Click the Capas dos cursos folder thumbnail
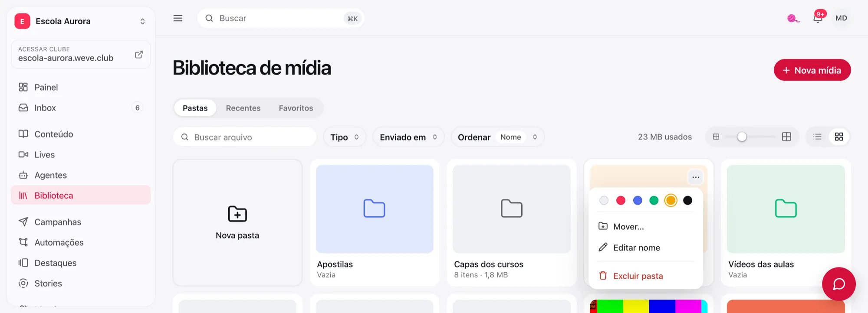The width and height of the screenshot is (868, 313). (x=512, y=209)
